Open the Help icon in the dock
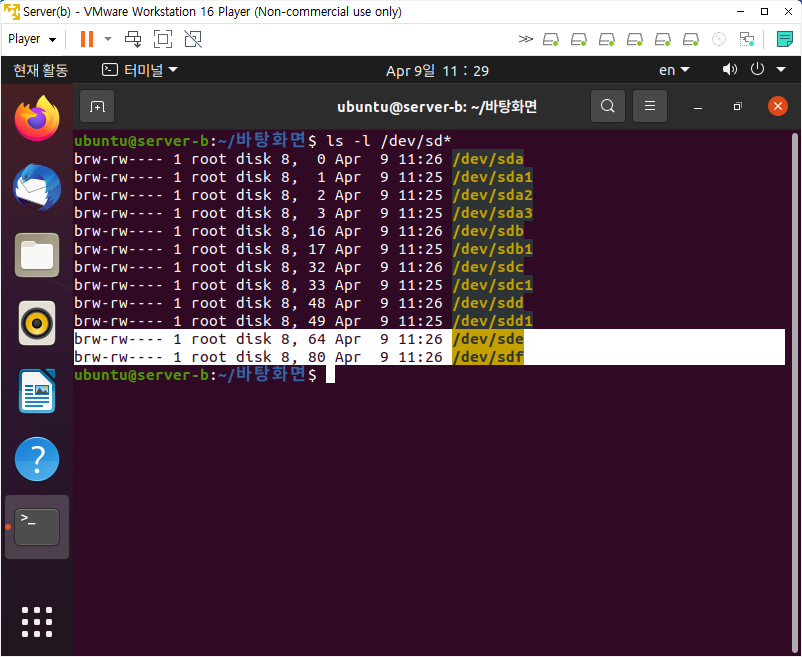 coord(37,459)
